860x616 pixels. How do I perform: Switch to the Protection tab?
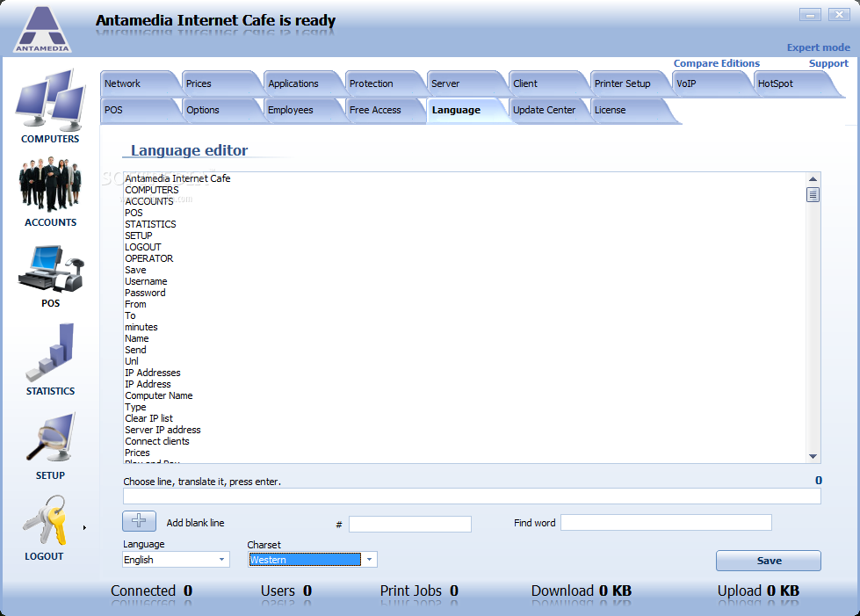(385, 84)
